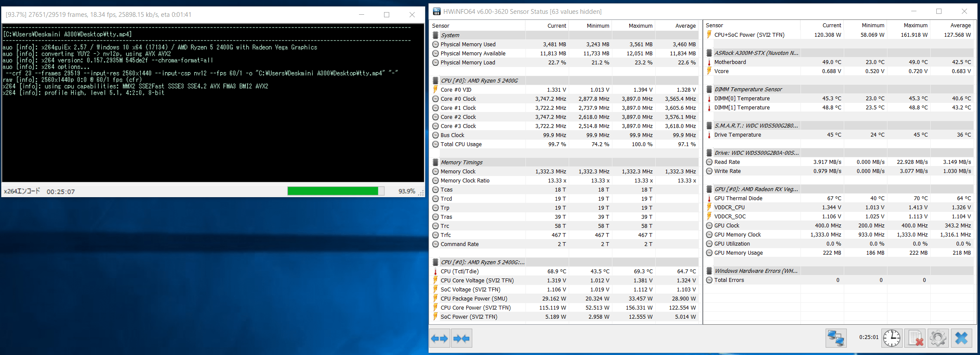Click the Memory Timings group icon

click(x=436, y=162)
